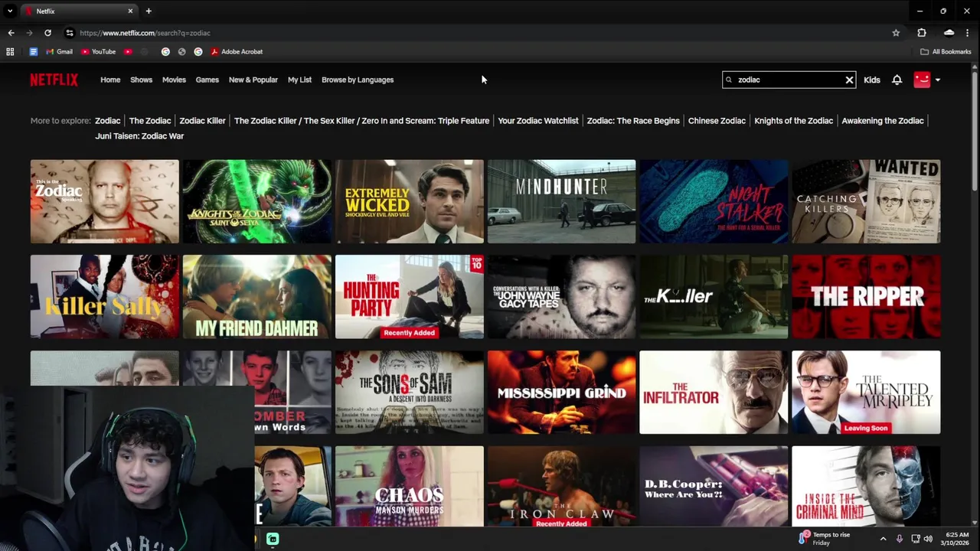Open the profile avatar menu
This screenshot has width=980, height=551.
click(922, 80)
